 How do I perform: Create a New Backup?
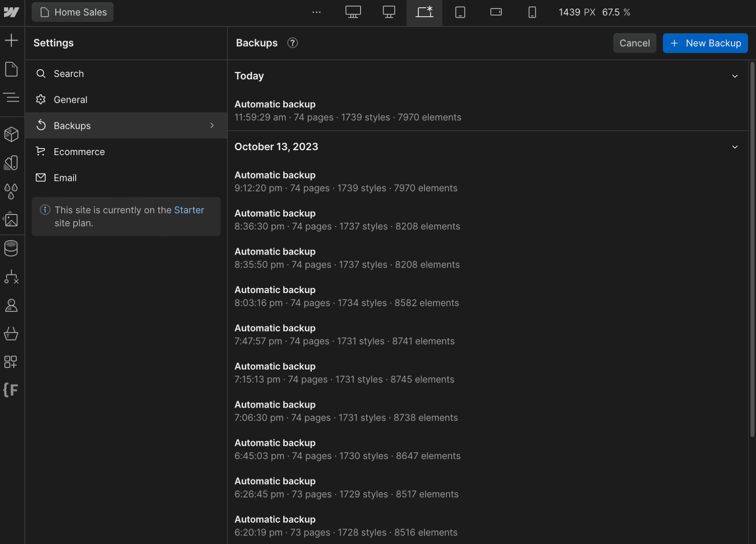pyautogui.click(x=705, y=43)
